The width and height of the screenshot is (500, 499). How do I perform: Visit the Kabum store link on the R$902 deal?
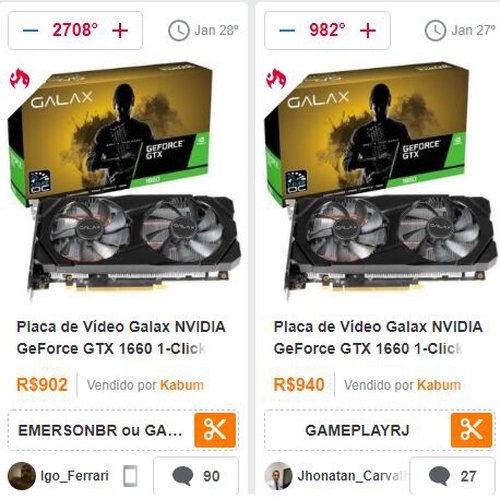(182, 385)
